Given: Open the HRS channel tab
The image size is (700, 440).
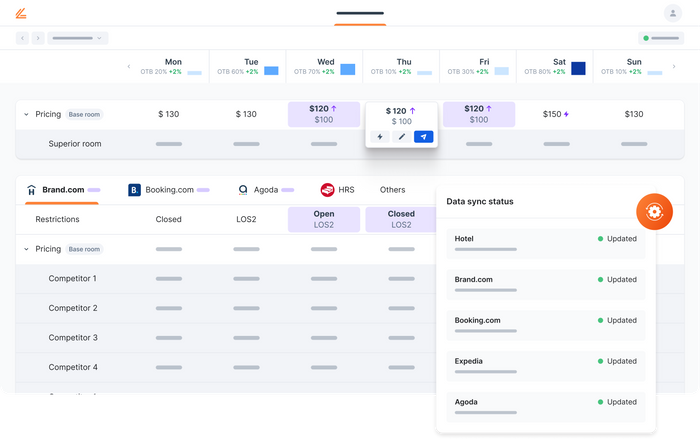Looking at the screenshot, I should coord(338,189).
